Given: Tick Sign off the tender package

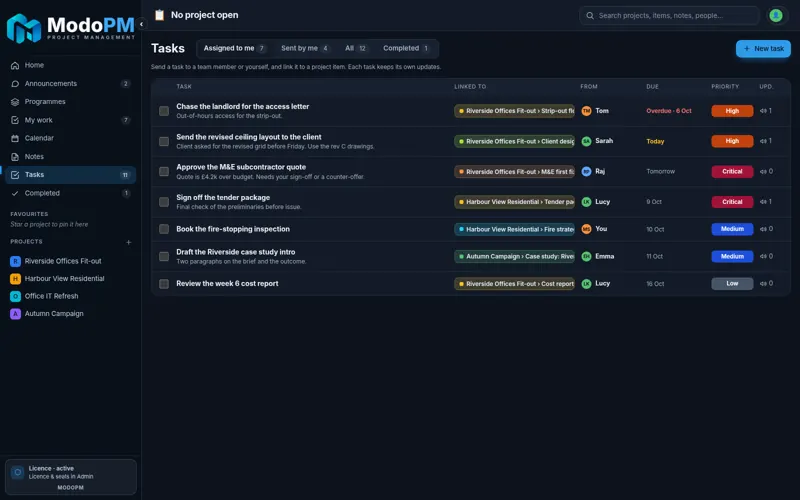Looking at the screenshot, I should (164, 202).
